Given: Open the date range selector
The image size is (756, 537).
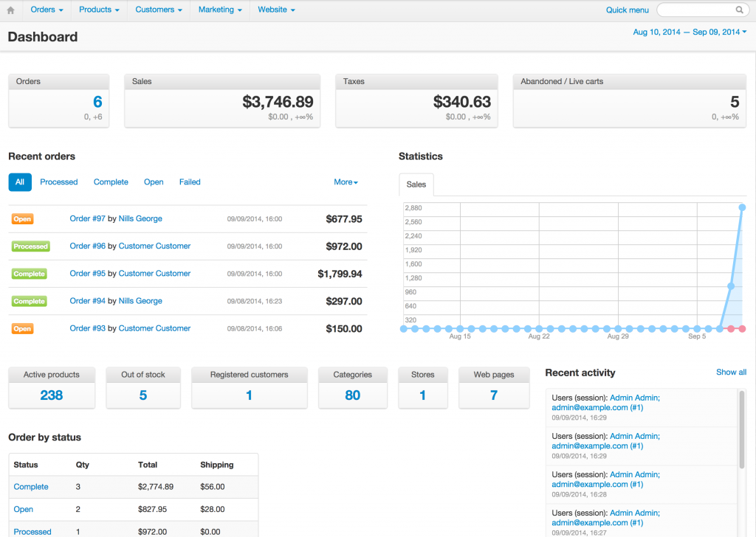Looking at the screenshot, I should tap(690, 32).
